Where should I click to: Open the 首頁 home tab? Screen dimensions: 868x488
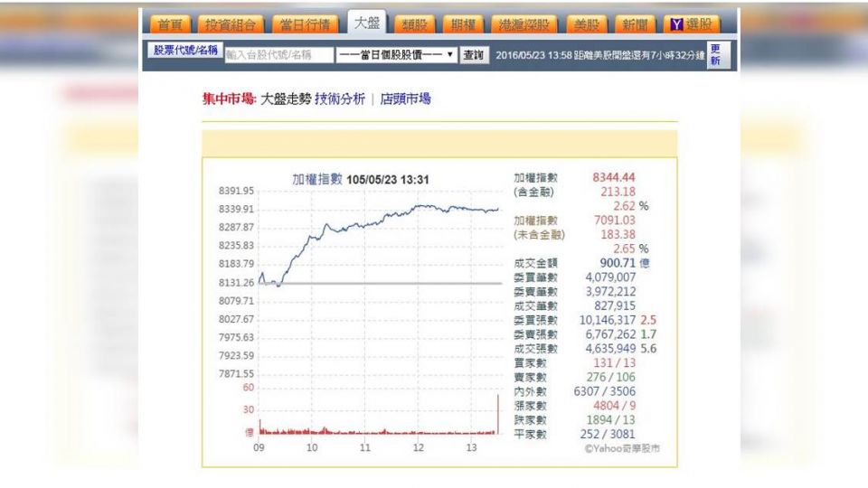click(170, 24)
